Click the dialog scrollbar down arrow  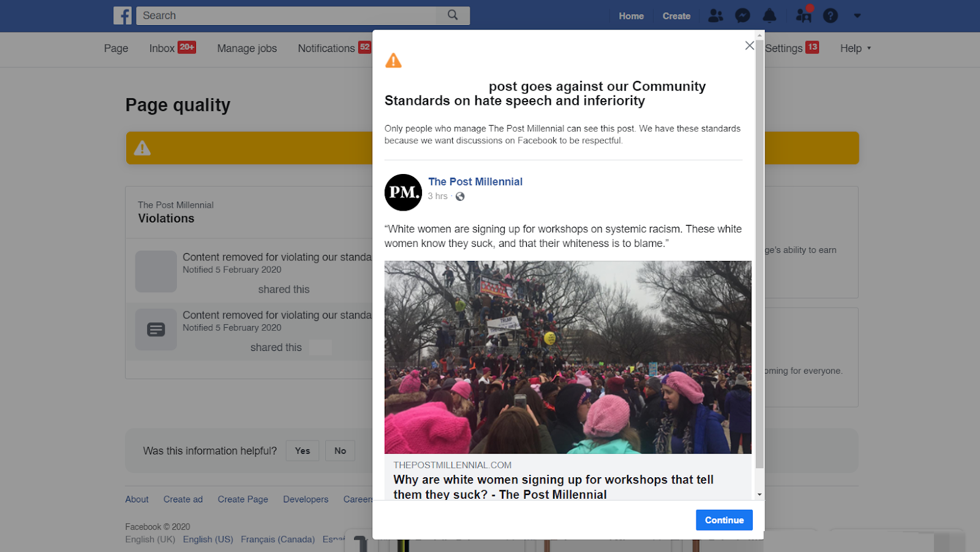(759, 494)
